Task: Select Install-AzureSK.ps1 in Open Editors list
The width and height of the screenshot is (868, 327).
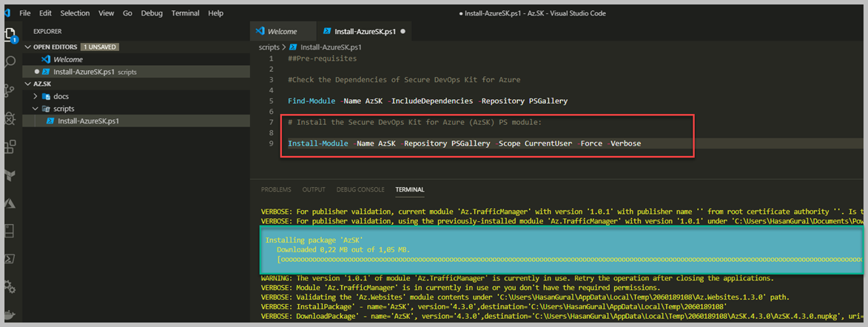Action: click(136, 71)
